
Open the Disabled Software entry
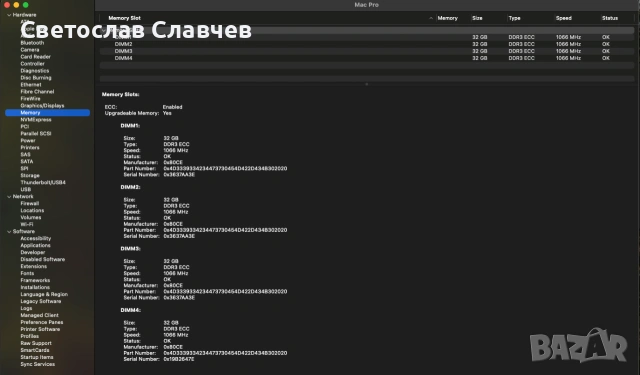pos(42,260)
